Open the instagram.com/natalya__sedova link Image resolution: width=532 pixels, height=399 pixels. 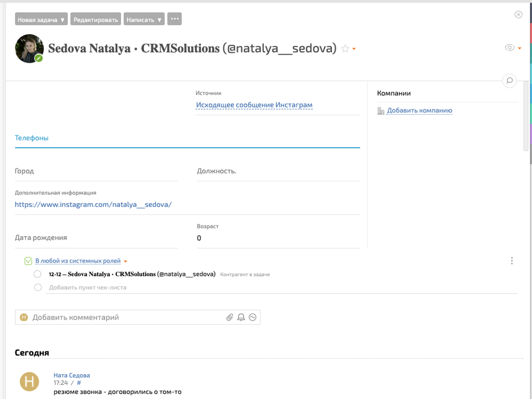93,204
